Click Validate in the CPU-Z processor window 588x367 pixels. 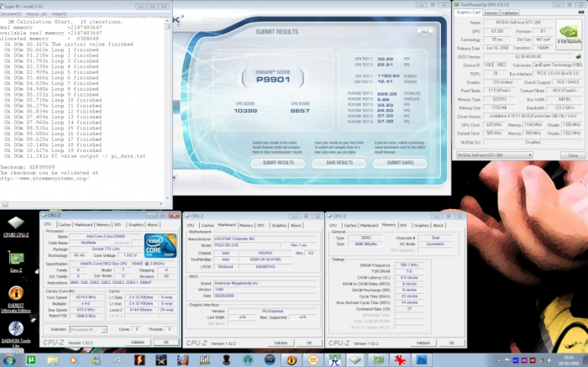coord(138,343)
